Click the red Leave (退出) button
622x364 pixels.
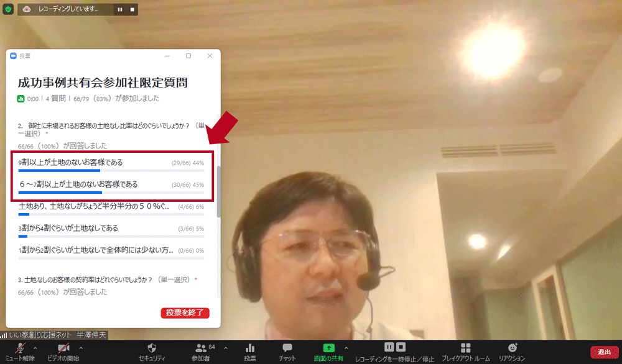[604, 352]
